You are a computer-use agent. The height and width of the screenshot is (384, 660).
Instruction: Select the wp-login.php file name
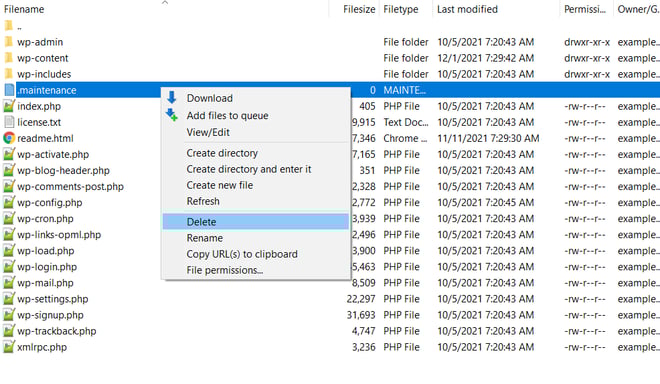tap(47, 267)
